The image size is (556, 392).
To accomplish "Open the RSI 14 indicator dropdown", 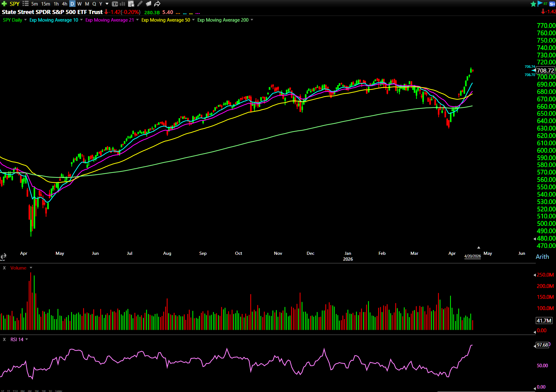I will click(x=27, y=339).
